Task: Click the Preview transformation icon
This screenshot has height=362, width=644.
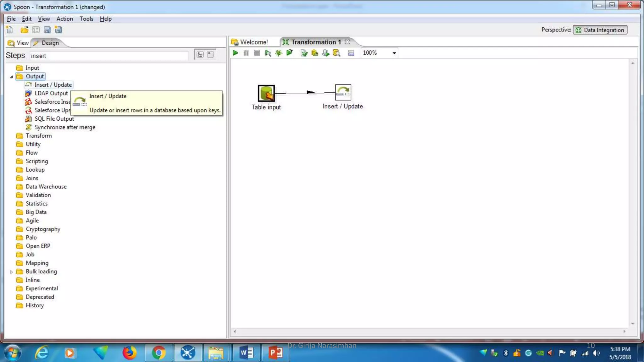Action: coord(268,53)
